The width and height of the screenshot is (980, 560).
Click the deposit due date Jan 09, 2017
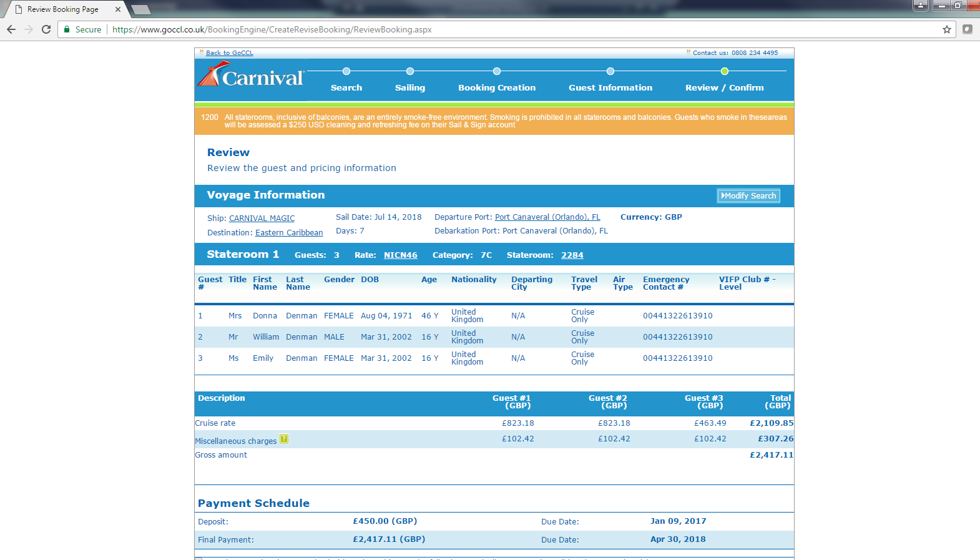(679, 521)
